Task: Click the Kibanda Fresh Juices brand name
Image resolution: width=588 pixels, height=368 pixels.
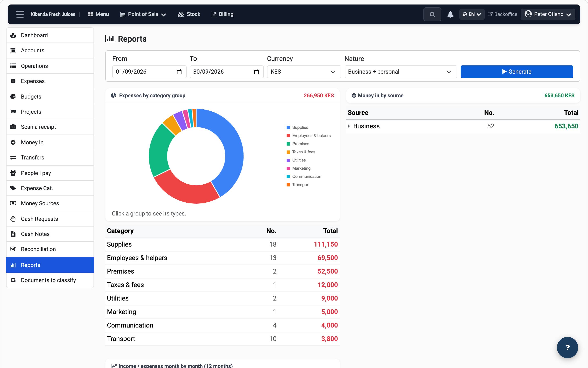Action: coord(53,14)
